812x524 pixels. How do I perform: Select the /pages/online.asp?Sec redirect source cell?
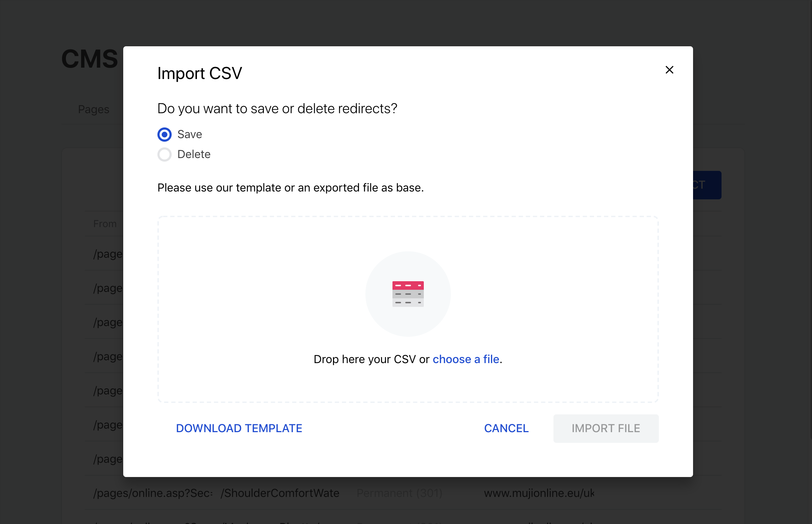point(153,493)
